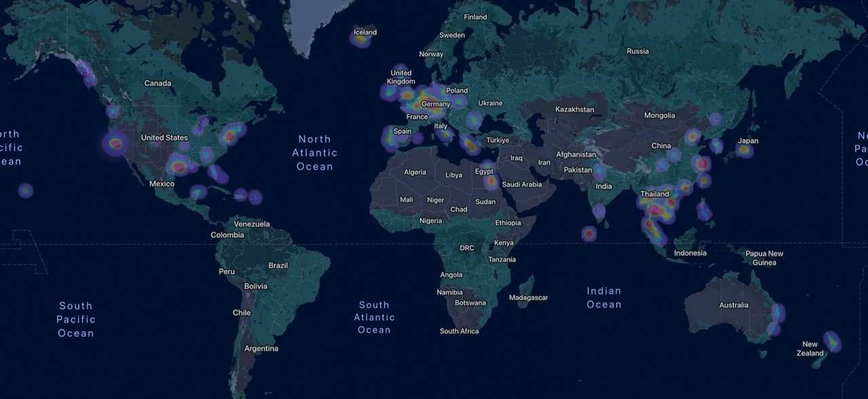Click the hotspot near India's east coast
The image size is (868, 399).
(600, 210)
